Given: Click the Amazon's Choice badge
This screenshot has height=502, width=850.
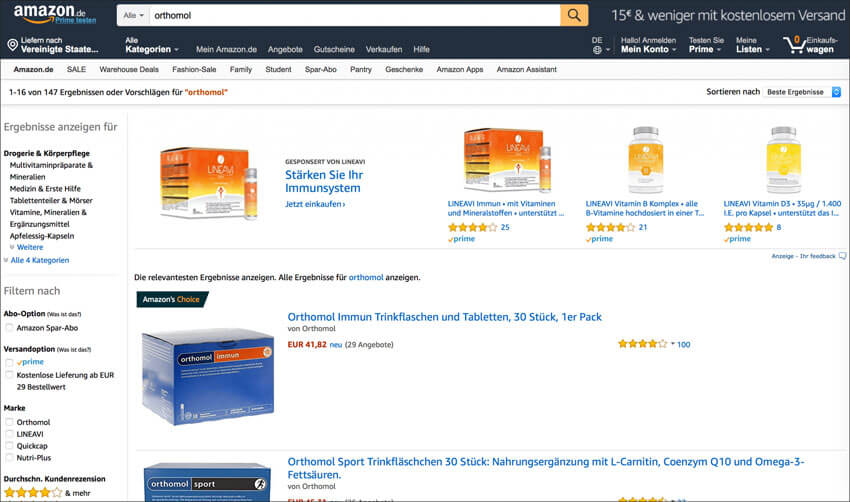Looking at the screenshot, I should pos(172,299).
